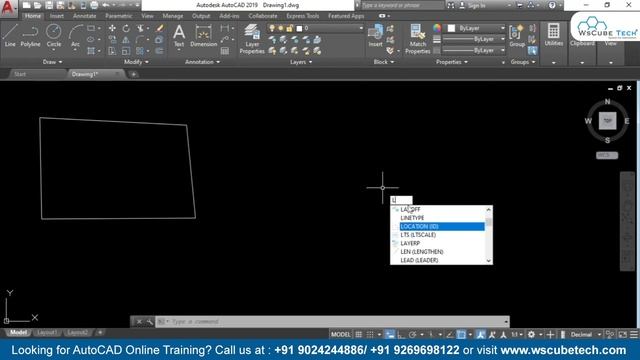
Task: Click the Rectangle tool icon
Action: [x=91, y=28]
